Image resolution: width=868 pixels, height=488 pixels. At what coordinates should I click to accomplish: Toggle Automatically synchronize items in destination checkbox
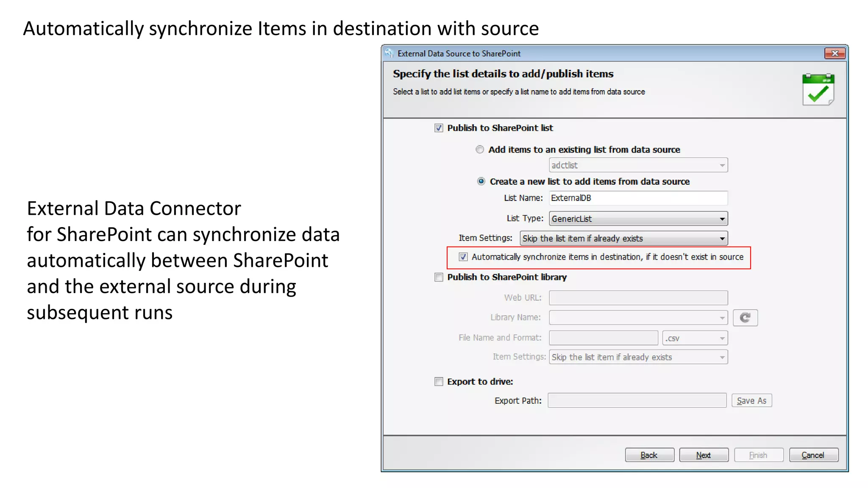click(463, 257)
